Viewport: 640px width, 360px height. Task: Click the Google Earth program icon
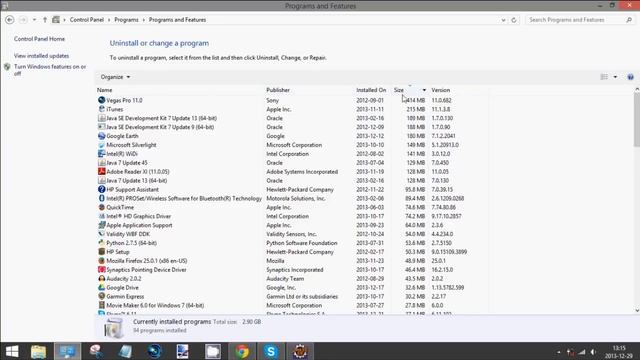point(102,136)
